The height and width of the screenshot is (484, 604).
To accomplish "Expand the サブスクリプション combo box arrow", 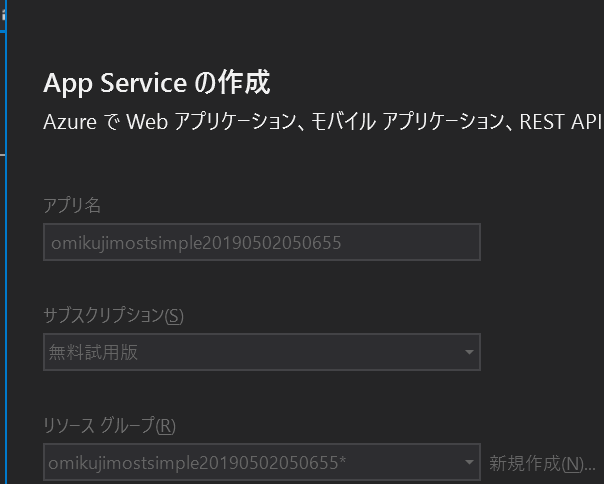I will tap(469, 352).
